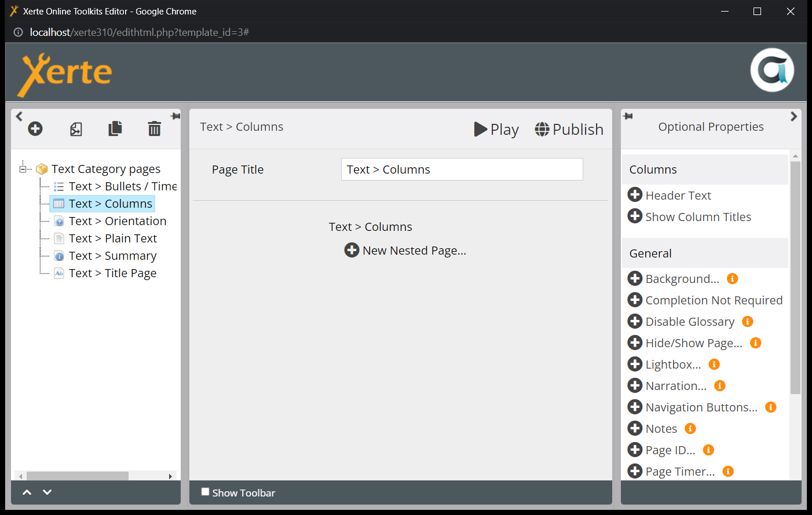Image resolution: width=812 pixels, height=515 pixels.
Task: Collapse the Optional Properties panel chevron
Action: click(793, 116)
